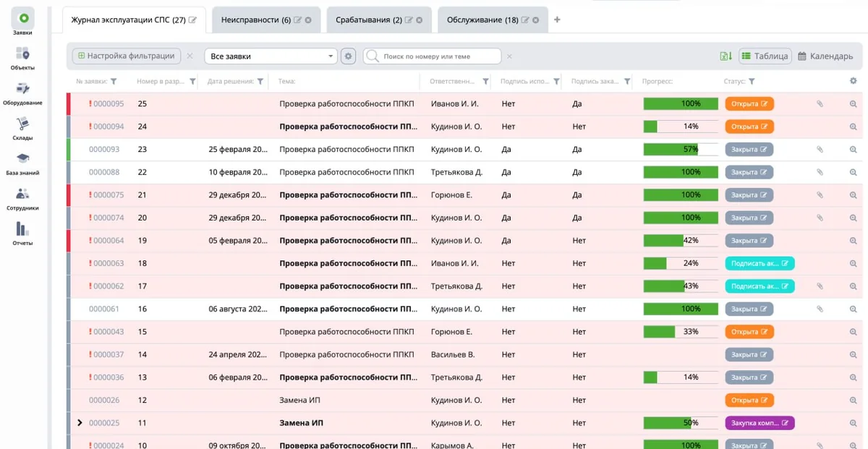Click the 57% progress bar of request 0000093
868x449 pixels.
click(x=681, y=150)
